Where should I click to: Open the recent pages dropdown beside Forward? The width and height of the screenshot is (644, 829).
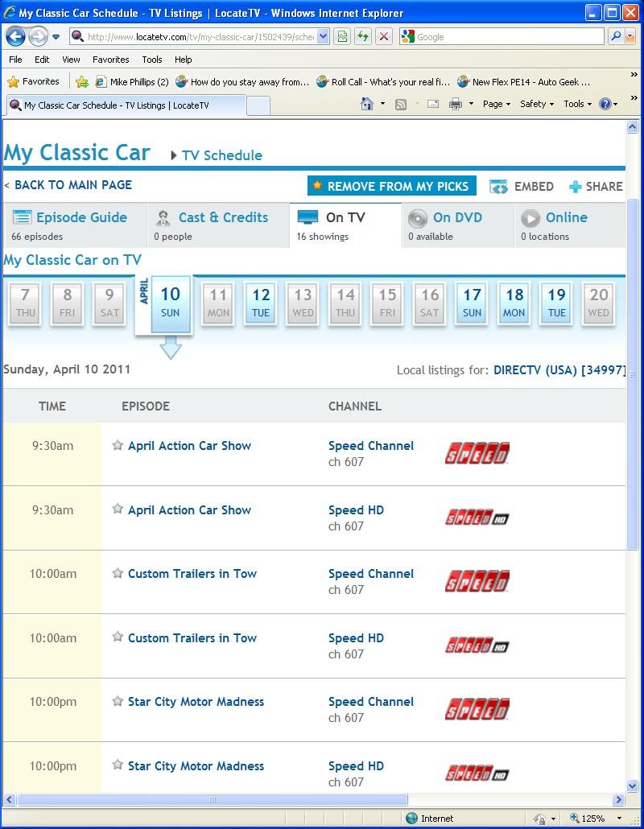(x=56, y=37)
